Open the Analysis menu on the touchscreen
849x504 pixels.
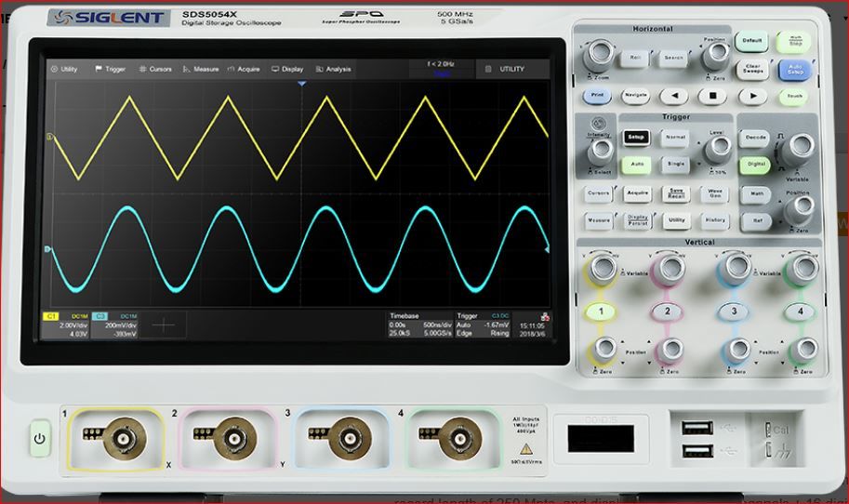333,69
